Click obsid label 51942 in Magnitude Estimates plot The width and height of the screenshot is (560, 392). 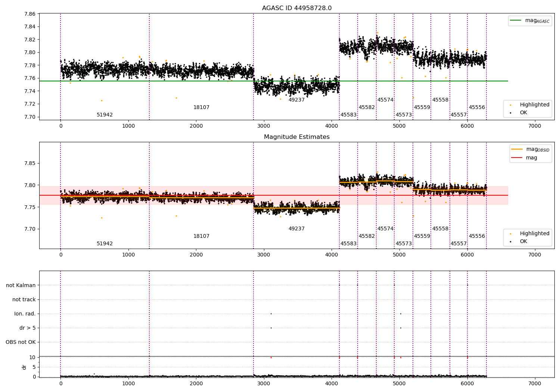click(105, 244)
